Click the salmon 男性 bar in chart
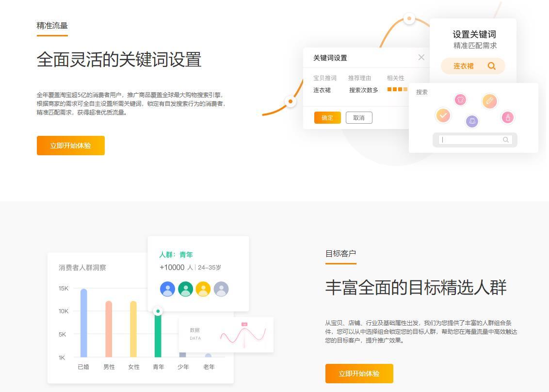 [109, 329]
